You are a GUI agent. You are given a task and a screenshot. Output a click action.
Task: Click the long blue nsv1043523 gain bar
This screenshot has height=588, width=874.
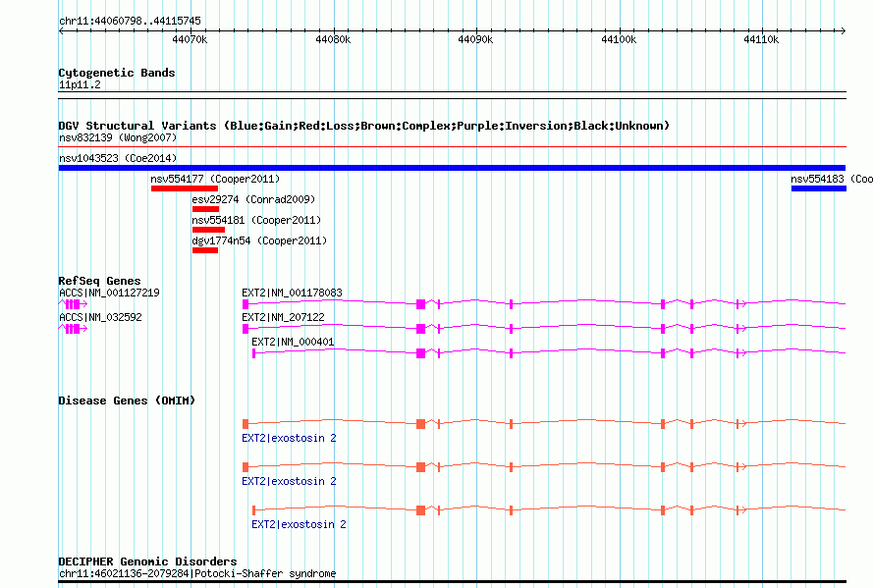click(452, 168)
